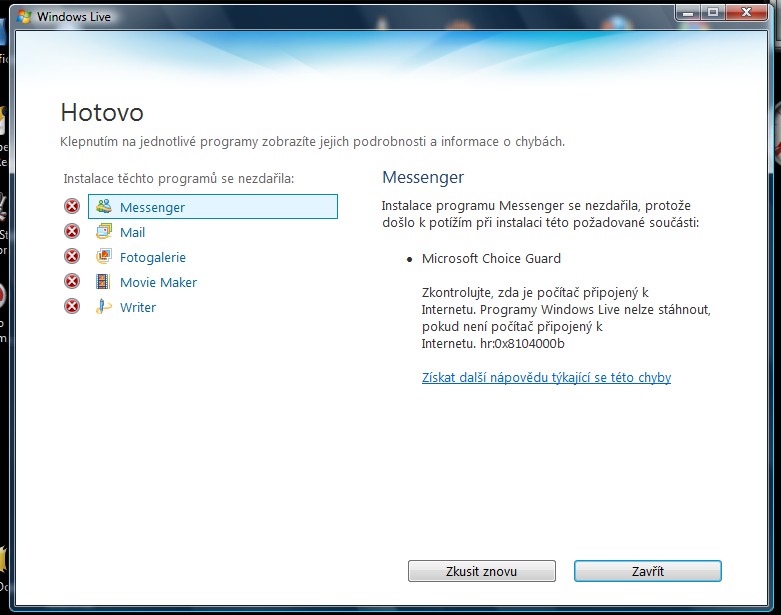The height and width of the screenshot is (615, 781).
Task: Select Messenger in the failed programs list
Action: pyautogui.click(x=213, y=207)
